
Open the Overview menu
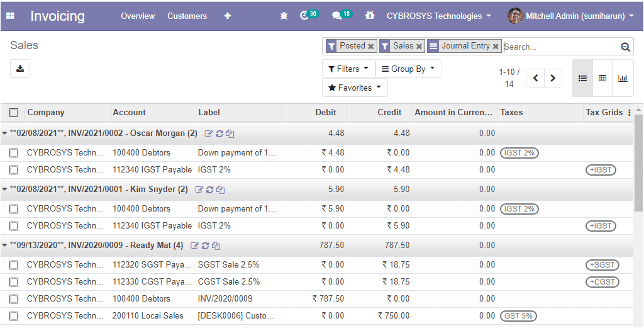point(138,16)
